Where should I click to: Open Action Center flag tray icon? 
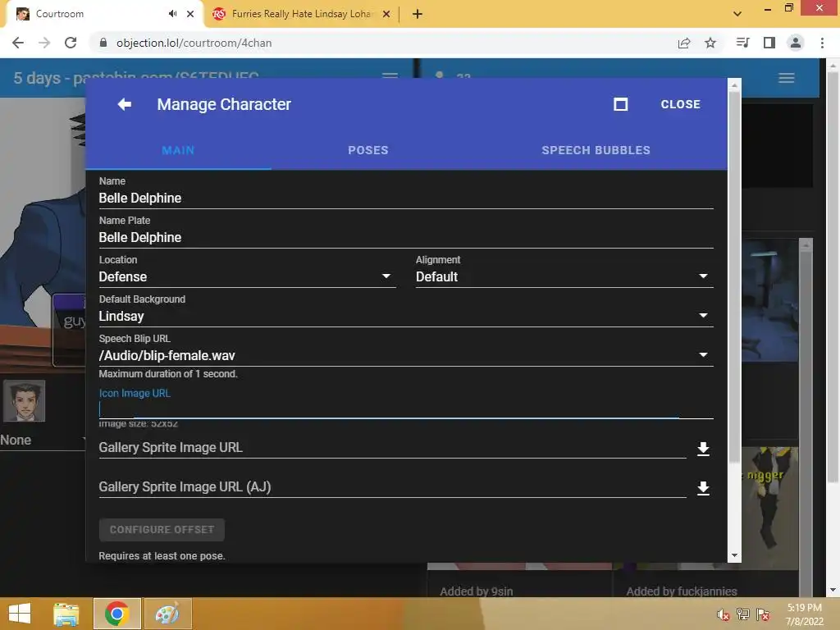click(x=763, y=614)
